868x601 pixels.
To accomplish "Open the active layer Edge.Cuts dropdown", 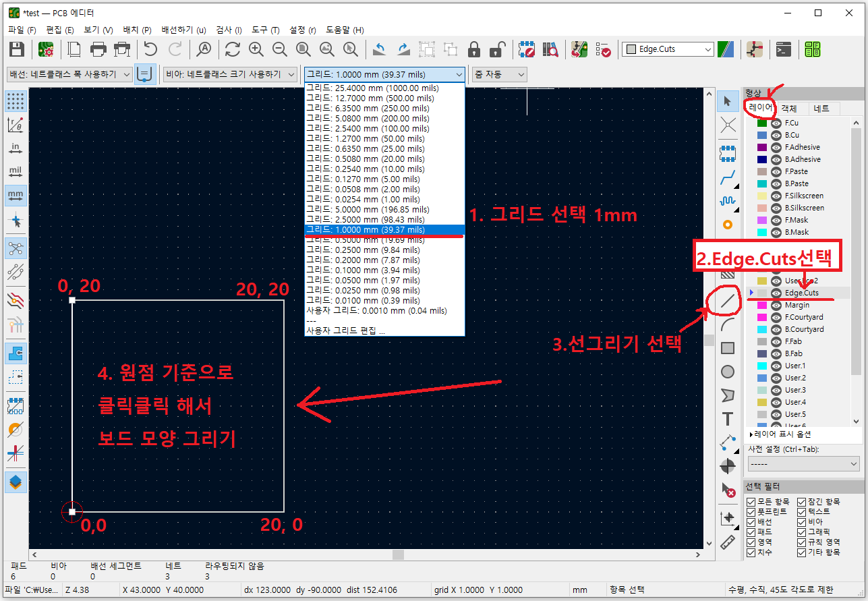I will click(x=668, y=49).
